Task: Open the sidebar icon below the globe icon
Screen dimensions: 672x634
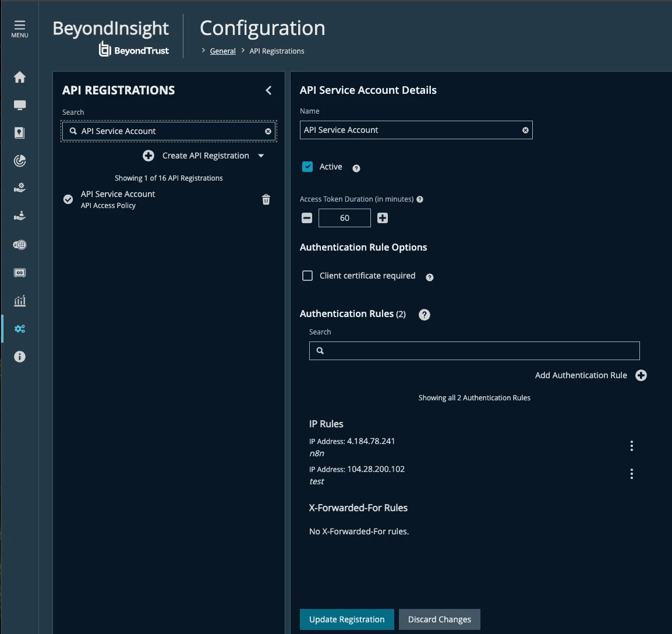Action: point(20,273)
